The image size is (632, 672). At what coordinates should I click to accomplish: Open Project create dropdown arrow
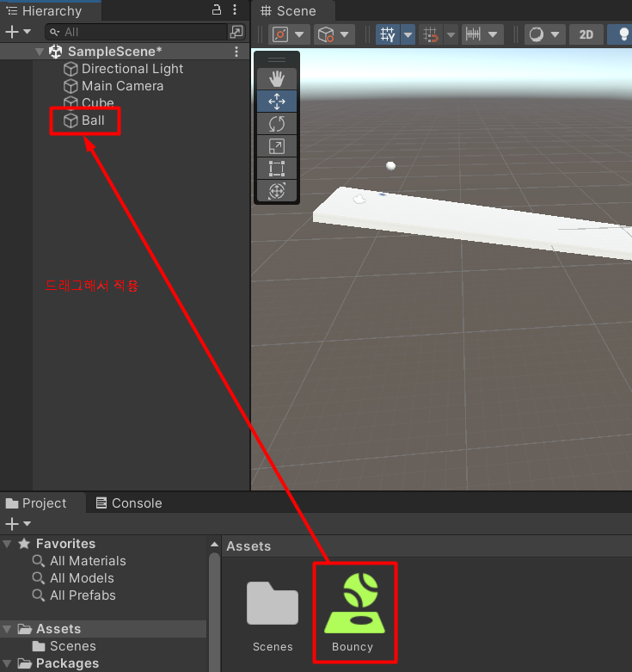point(27,524)
